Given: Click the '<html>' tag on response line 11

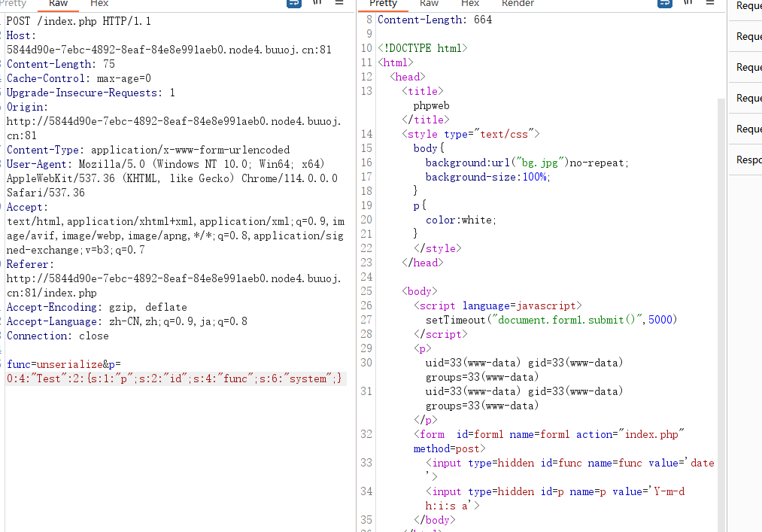Looking at the screenshot, I should coord(396,62).
